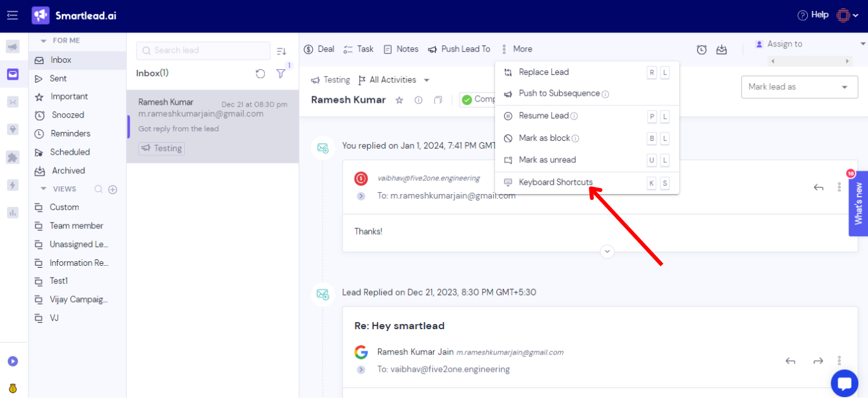The width and height of the screenshot is (868, 410).
Task: Open the Campaigns megaphone icon in left rail
Action: (13, 47)
